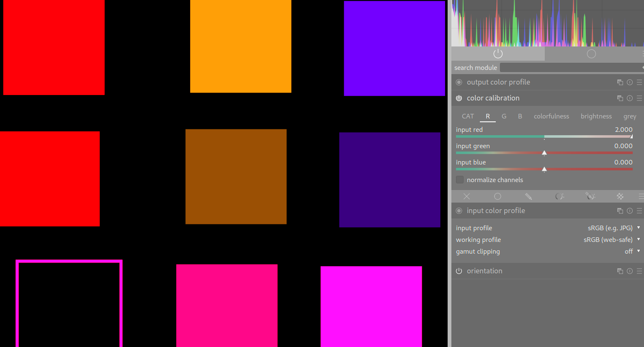Switch to the CAT tab
This screenshot has width=644, height=347.
click(x=468, y=116)
